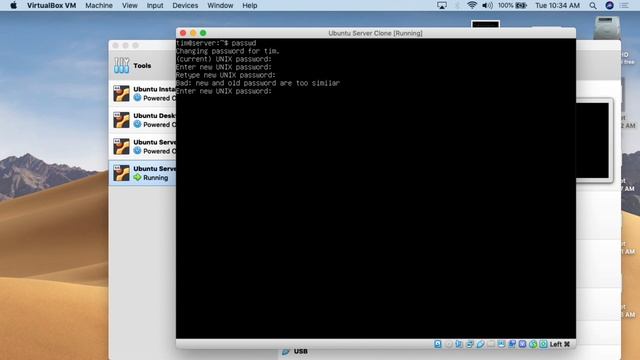
Task: Open the Machine menu
Action: (99, 5)
